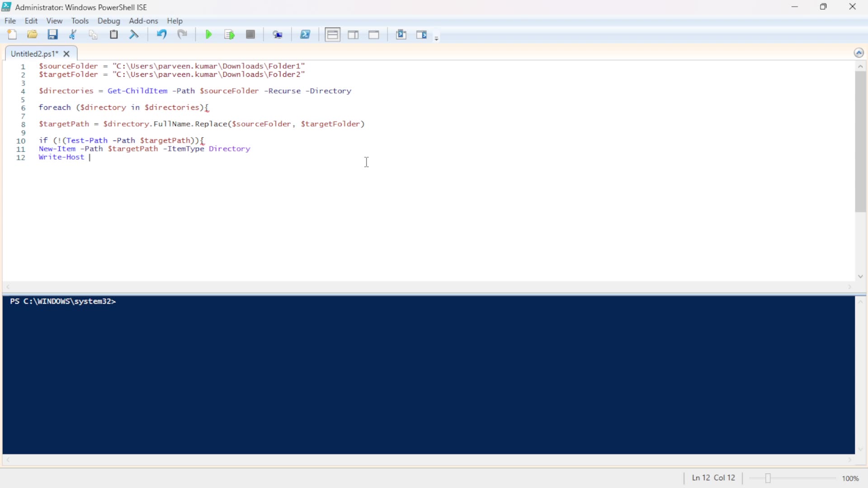
Task: Show the Script Pane on the right
Action: tap(353, 34)
